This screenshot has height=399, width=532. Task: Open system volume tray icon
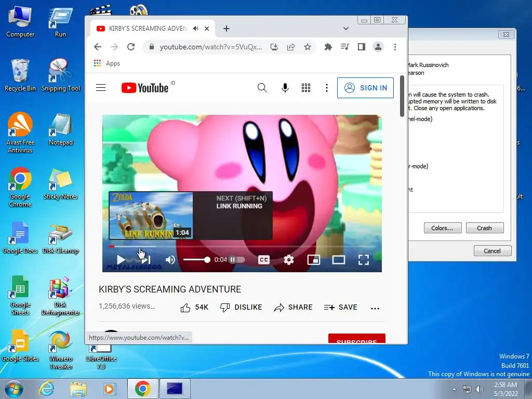(480, 389)
